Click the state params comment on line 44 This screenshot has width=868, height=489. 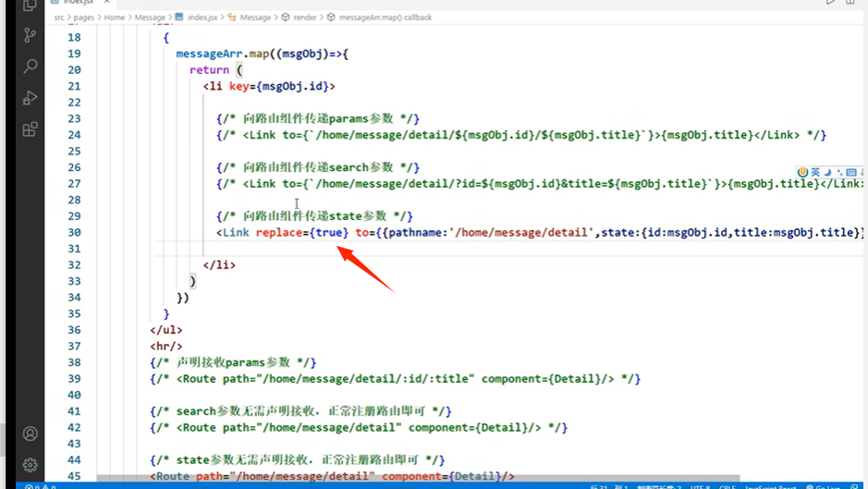coord(298,459)
